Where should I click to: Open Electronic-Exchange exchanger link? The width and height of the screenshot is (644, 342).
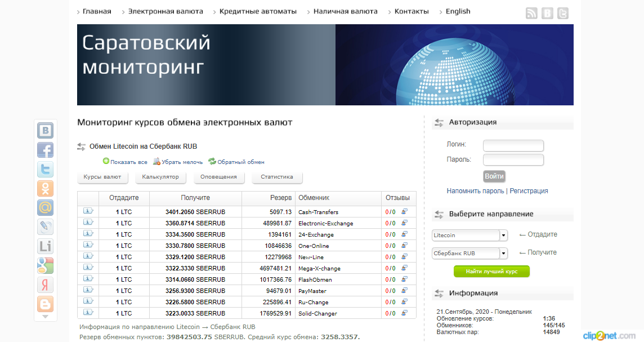tap(326, 223)
